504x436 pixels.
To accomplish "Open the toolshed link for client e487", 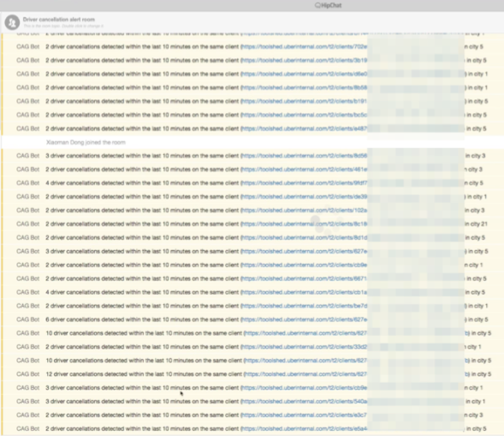I will 305,128.
